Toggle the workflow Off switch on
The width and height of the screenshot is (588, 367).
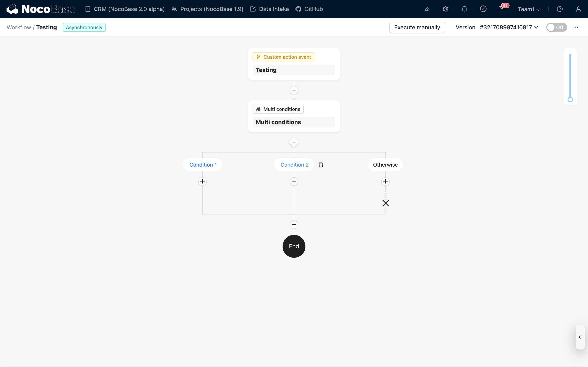pyautogui.click(x=556, y=28)
